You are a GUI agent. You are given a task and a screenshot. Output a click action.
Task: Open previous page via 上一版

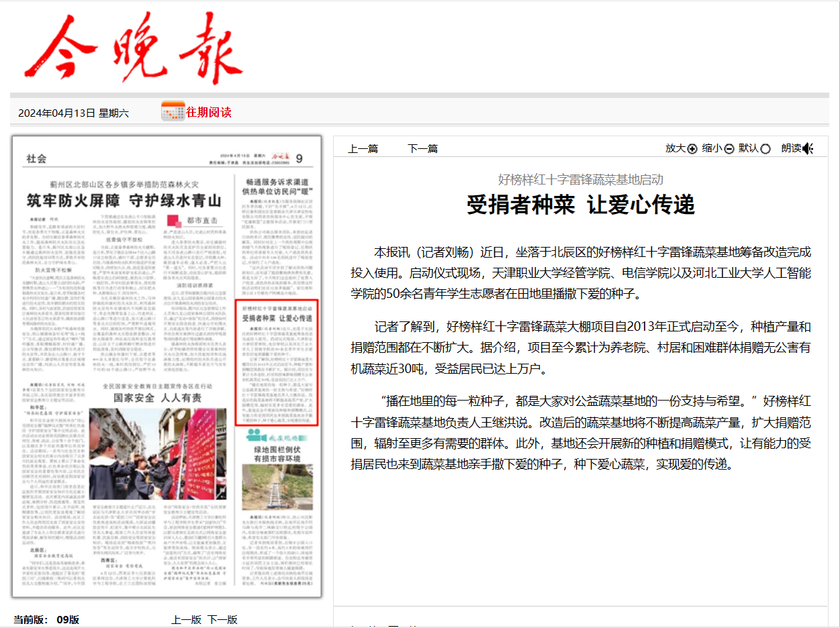(186, 619)
